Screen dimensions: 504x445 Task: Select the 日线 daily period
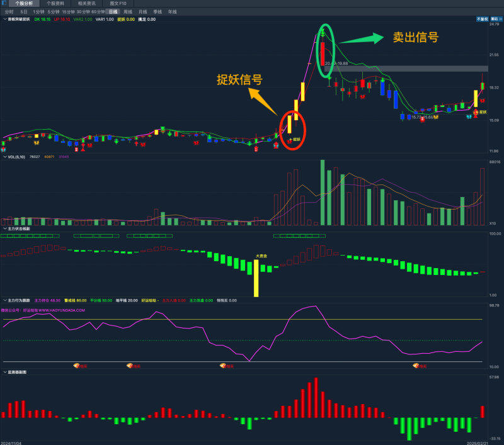tap(113, 12)
